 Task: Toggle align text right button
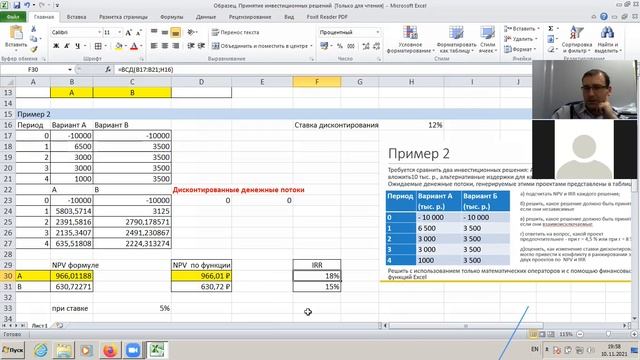(x=176, y=46)
